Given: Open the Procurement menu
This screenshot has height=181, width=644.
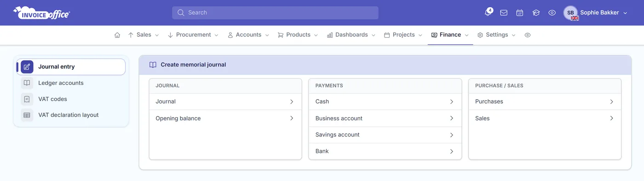Looking at the screenshot, I should [193, 35].
